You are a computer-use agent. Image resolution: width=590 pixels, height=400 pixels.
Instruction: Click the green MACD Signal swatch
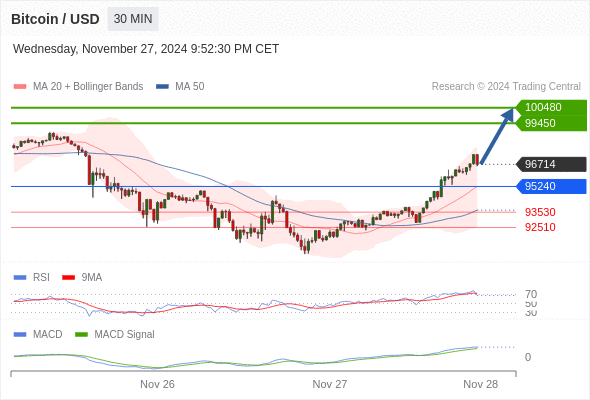coord(81,335)
